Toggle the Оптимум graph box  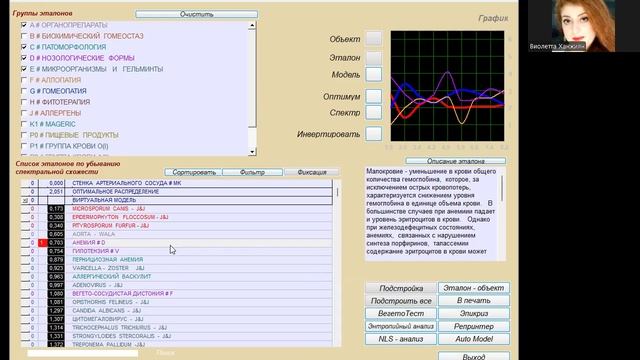[x=373, y=96]
